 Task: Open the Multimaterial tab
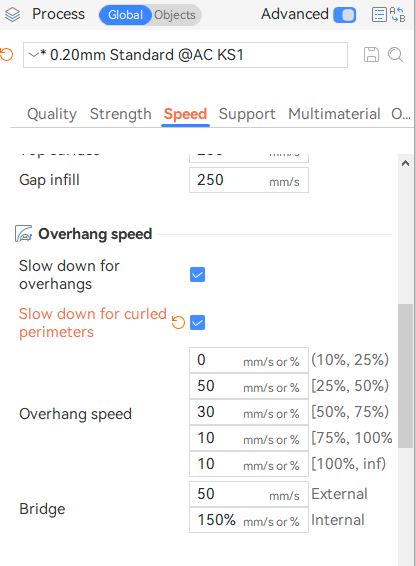334,114
